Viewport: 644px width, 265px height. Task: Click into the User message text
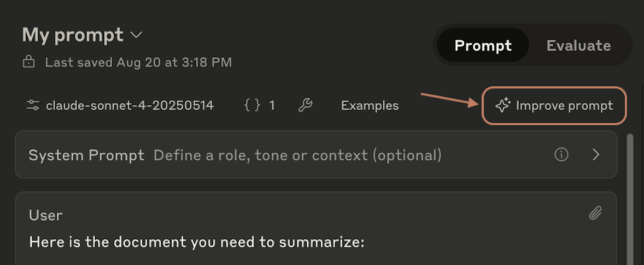coord(197,242)
